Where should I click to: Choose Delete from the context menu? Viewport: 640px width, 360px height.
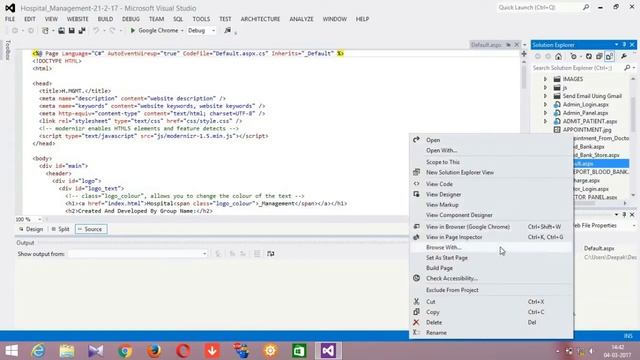491,322
